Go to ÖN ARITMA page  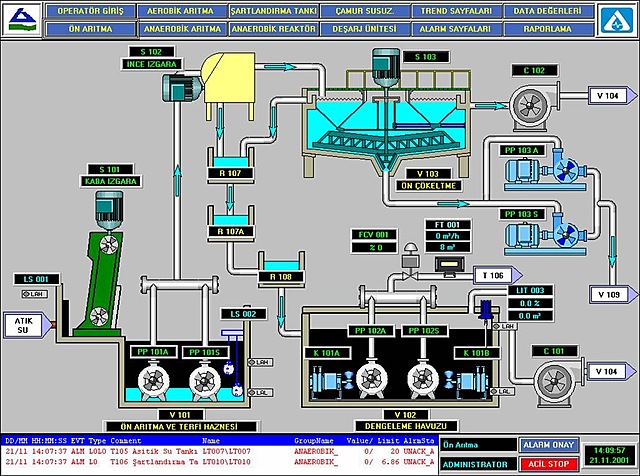90,29
